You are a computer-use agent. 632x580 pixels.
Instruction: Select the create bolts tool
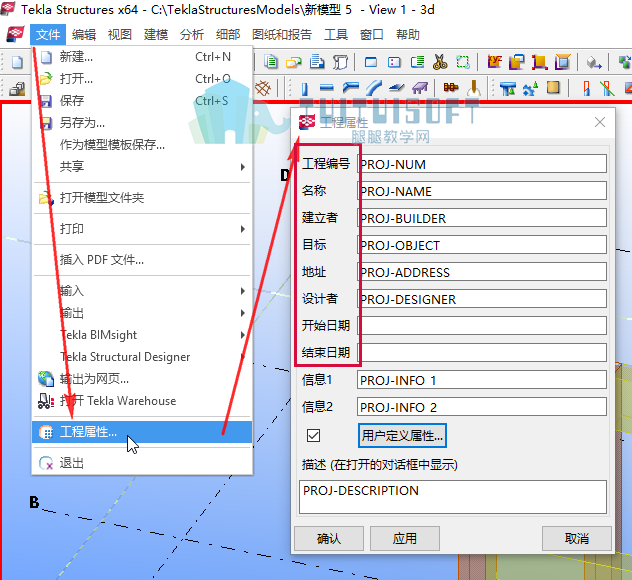tap(451, 87)
